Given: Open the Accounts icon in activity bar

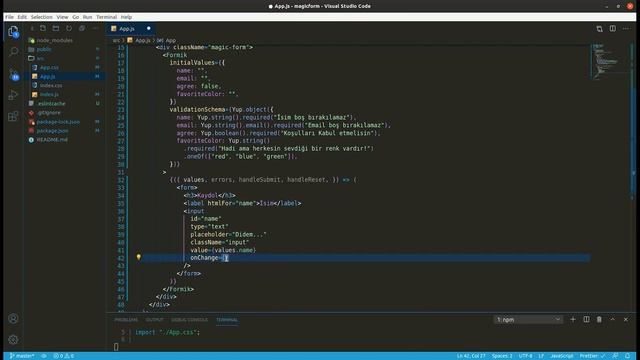Looking at the screenshot, I should tap(13, 318).
